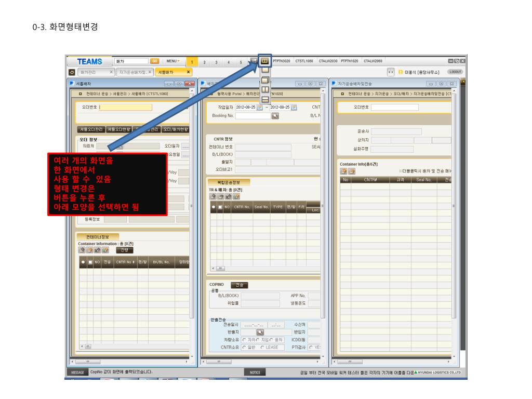Viewport: 532px width, 399px height.
Task: Click fourth icon under TR & 배차 heading
Action: pos(236,196)
